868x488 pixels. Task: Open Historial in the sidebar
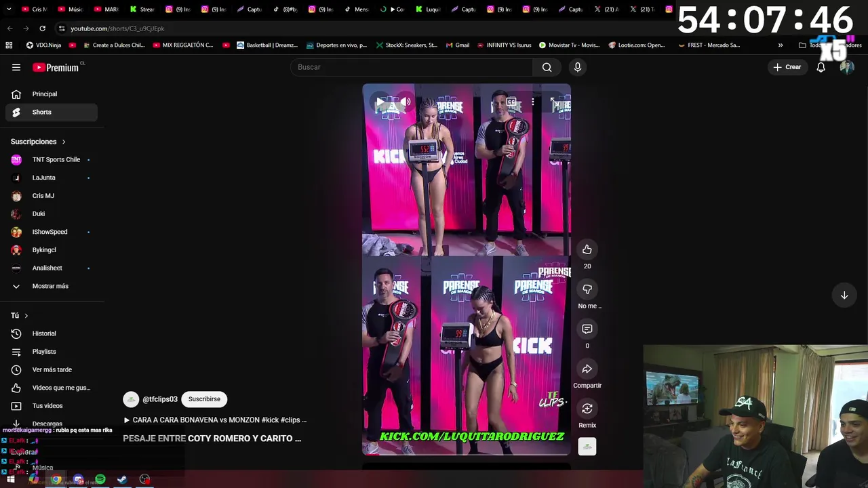click(x=52, y=333)
